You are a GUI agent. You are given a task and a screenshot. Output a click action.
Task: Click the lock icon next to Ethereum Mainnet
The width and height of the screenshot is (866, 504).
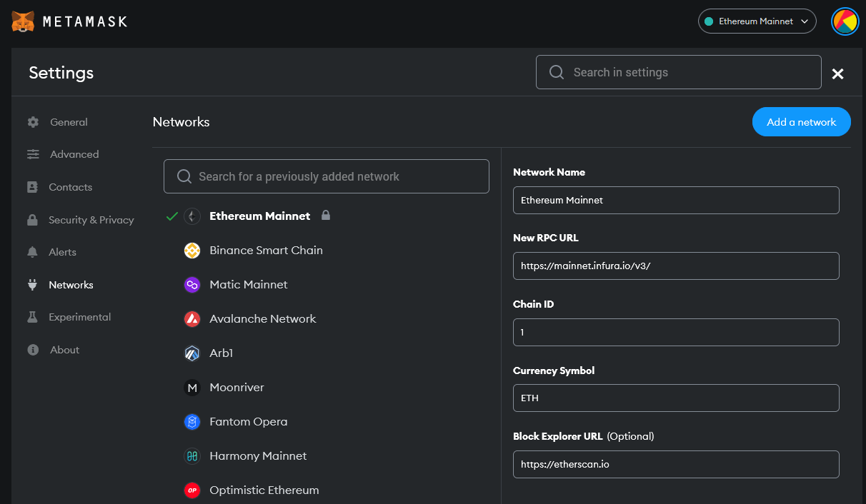326,215
